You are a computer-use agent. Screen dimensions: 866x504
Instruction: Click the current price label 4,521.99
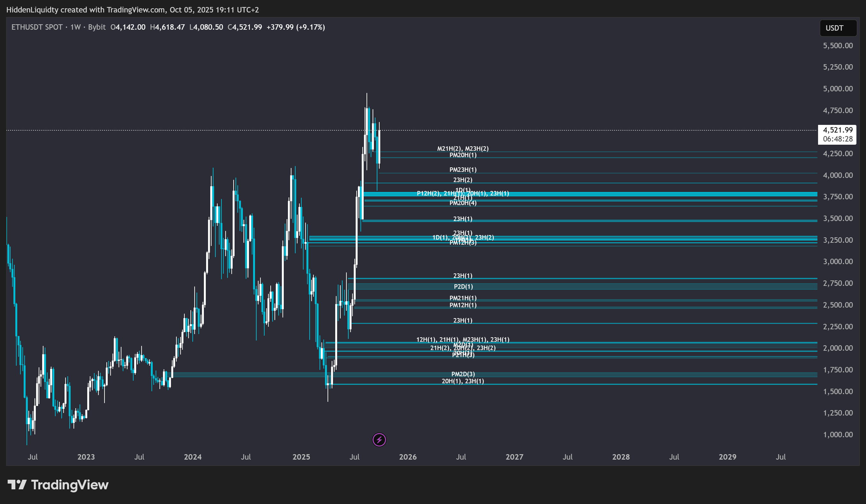point(838,130)
